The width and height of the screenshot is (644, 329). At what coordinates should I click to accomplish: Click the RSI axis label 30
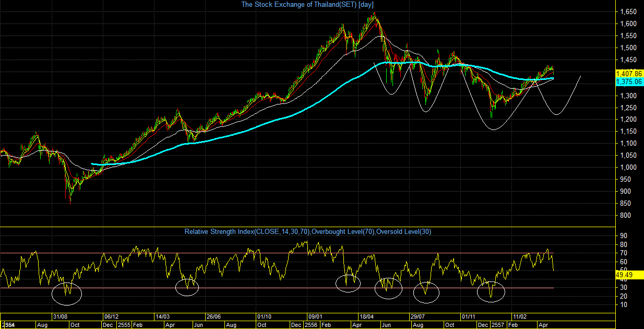[623, 288]
